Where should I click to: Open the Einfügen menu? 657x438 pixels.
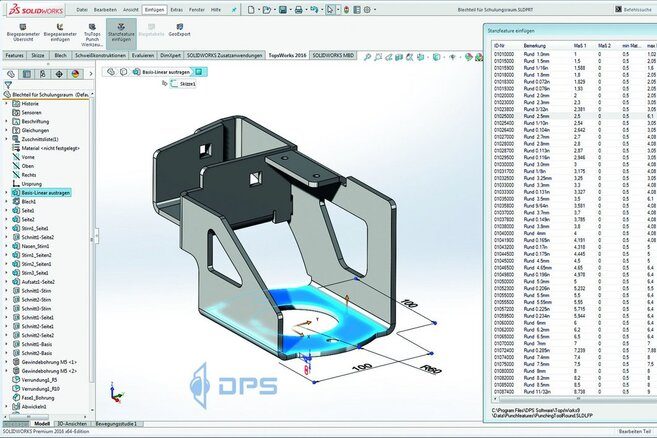click(154, 10)
